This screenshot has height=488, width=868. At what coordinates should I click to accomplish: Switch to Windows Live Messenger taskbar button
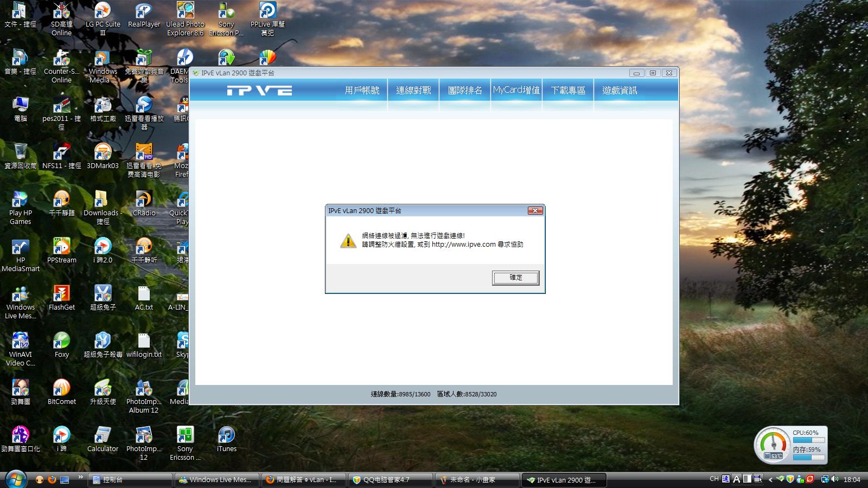click(x=217, y=480)
